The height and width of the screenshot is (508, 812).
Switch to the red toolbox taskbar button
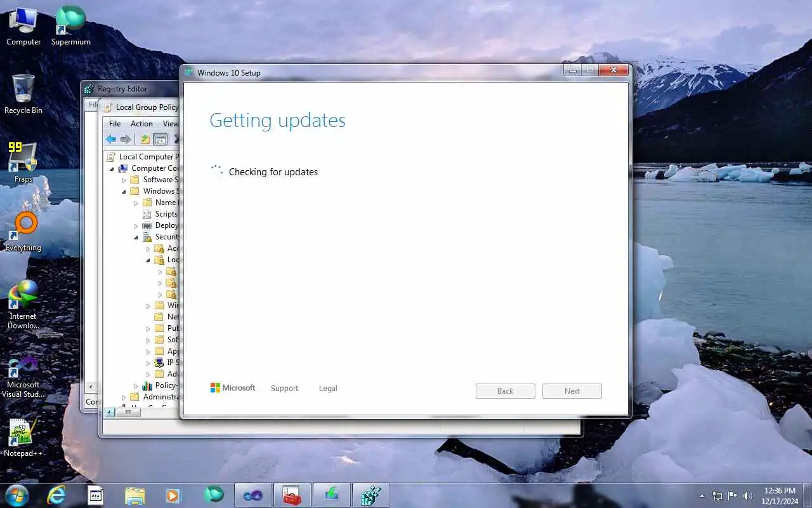(x=292, y=495)
